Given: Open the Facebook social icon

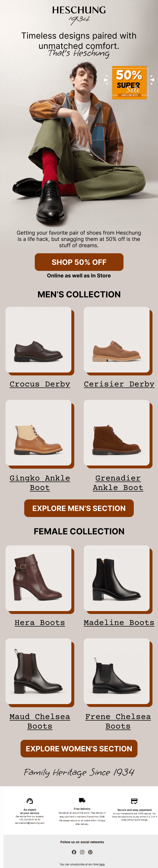Looking at the screenshot, I should 74,852.
